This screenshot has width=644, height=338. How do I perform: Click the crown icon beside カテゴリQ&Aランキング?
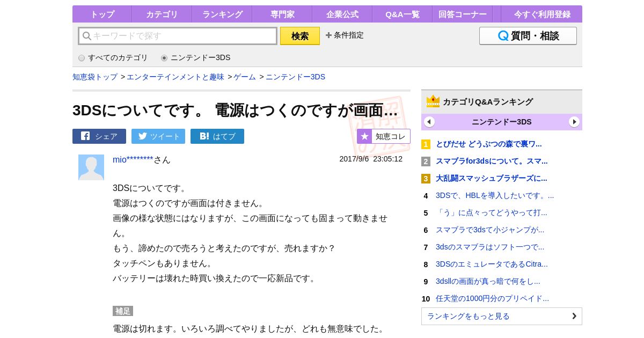click(x=433, y=101)
